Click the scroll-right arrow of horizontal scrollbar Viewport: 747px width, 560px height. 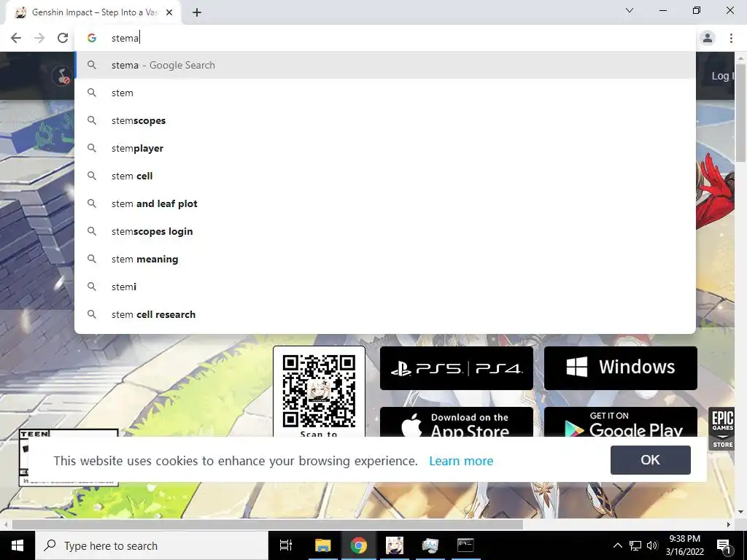point(729,524)
